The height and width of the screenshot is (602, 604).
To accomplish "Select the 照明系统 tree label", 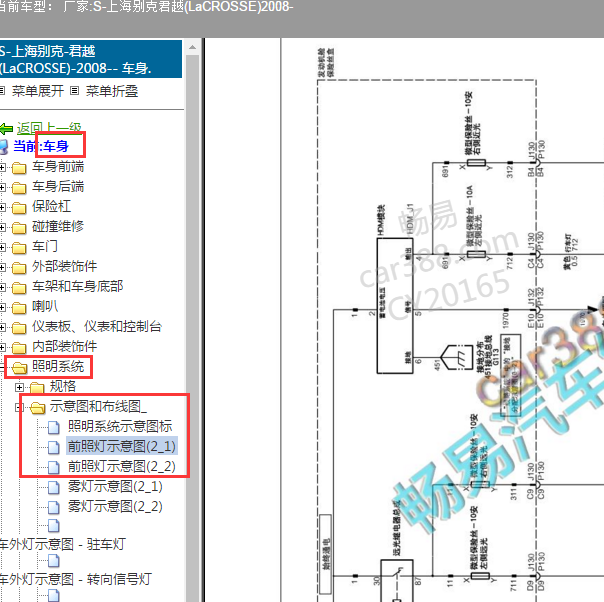I will click(x=58, y=366).
